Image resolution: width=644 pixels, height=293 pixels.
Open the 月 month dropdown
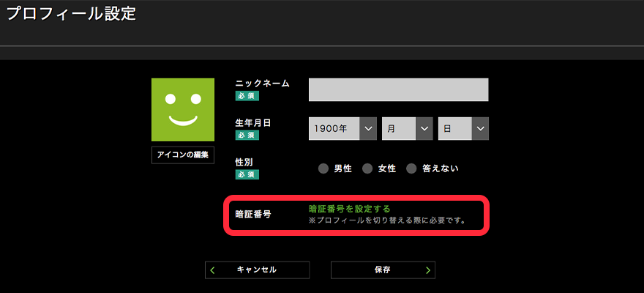[408, 129]
